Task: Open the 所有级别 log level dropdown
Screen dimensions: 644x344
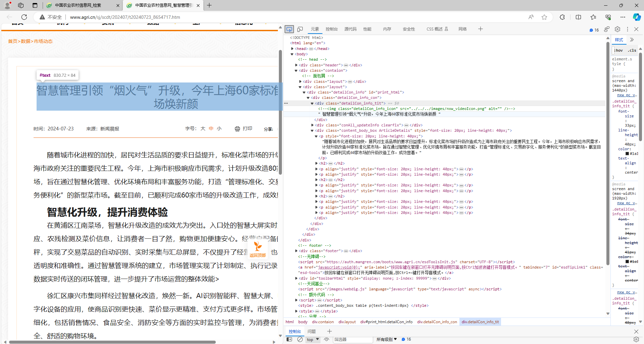Action: click(x=387, y=339)
